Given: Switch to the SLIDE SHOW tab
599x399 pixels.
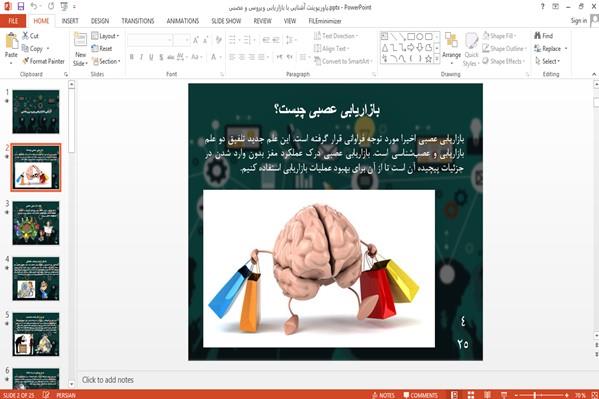Looking at the screenshot, I should 226,21.
